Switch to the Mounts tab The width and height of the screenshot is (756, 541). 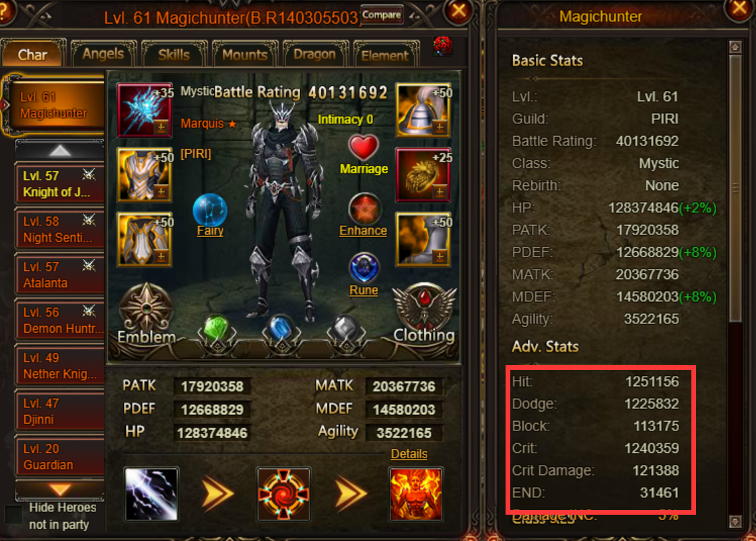[x=245, y=54]
